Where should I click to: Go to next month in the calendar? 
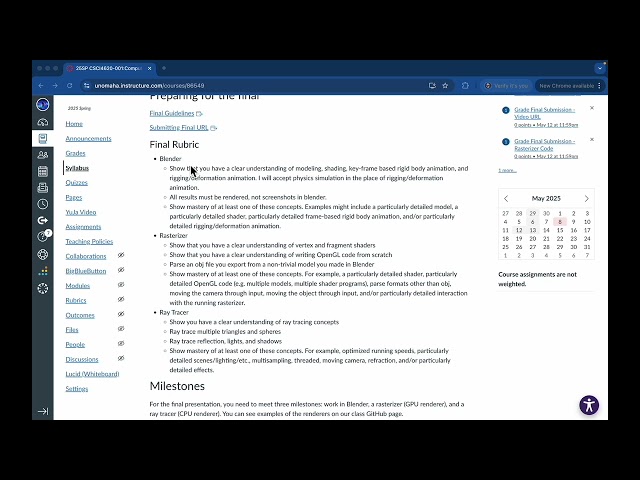[587, 198]
